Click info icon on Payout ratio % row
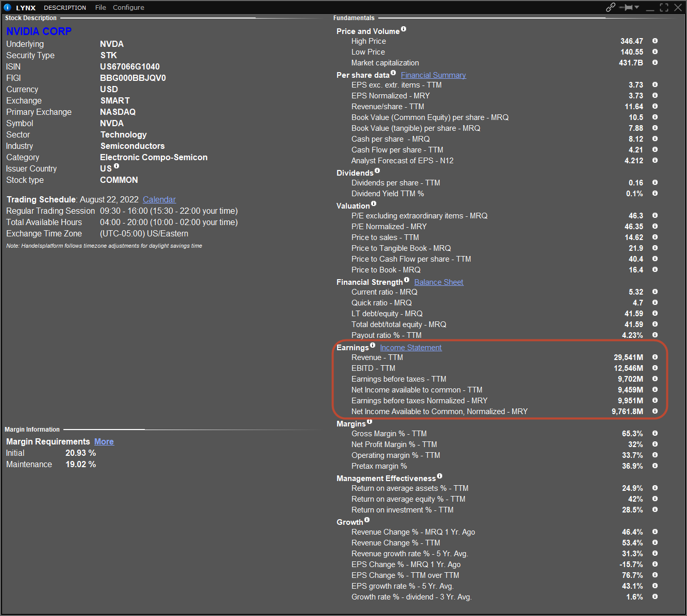This screenshot has height=616, width=687. pyautogui.click(x=655, y=335)
